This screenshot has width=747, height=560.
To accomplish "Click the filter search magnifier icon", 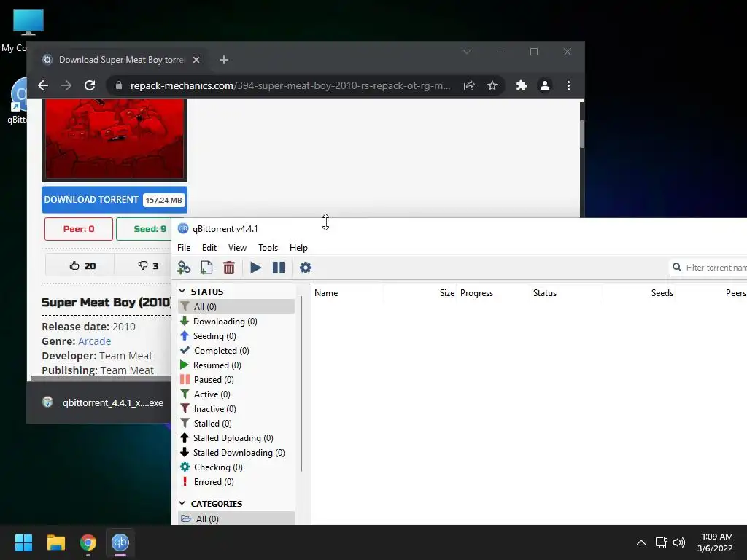I will coord(677,268).
